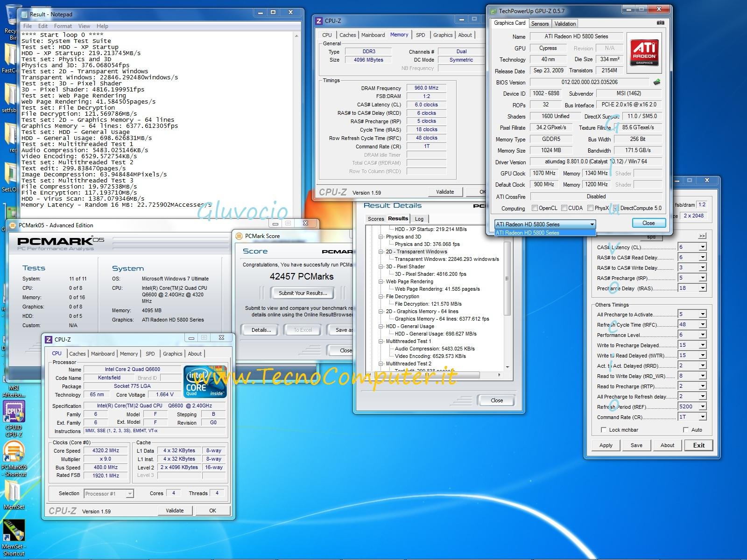The width and height of the screenshot is (747, 560).
Task: Click the Notepad title bar icon
Action: coord(24,14)
